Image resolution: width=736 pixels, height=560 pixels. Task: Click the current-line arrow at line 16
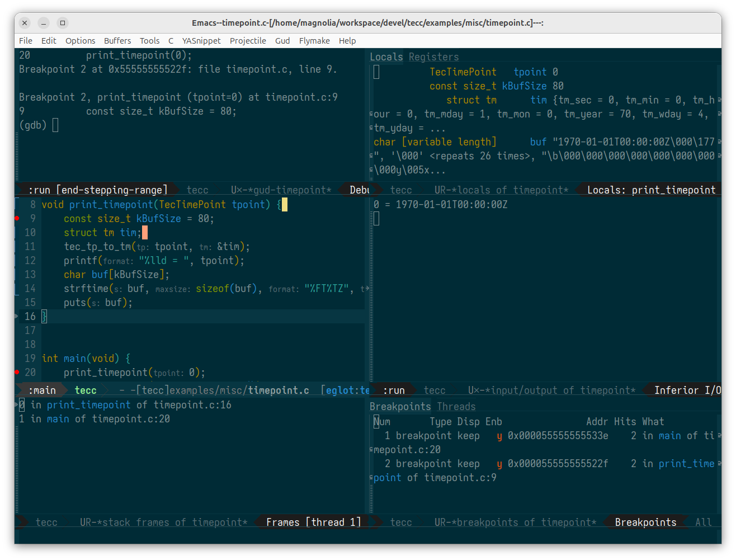(x=16, y=317)
